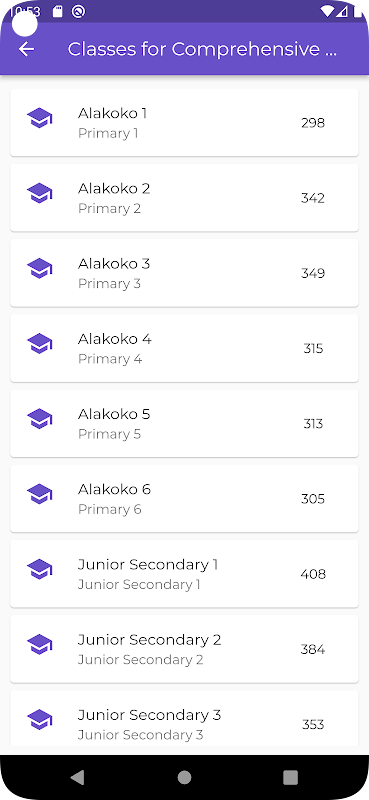The image size is (369, 800).
Task: Tap the Android home circle button
Action: point(184,777)
